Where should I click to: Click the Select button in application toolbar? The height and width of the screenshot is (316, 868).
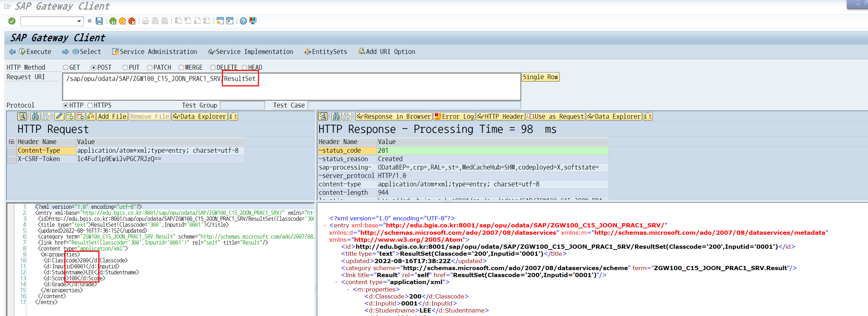[87, 52]
